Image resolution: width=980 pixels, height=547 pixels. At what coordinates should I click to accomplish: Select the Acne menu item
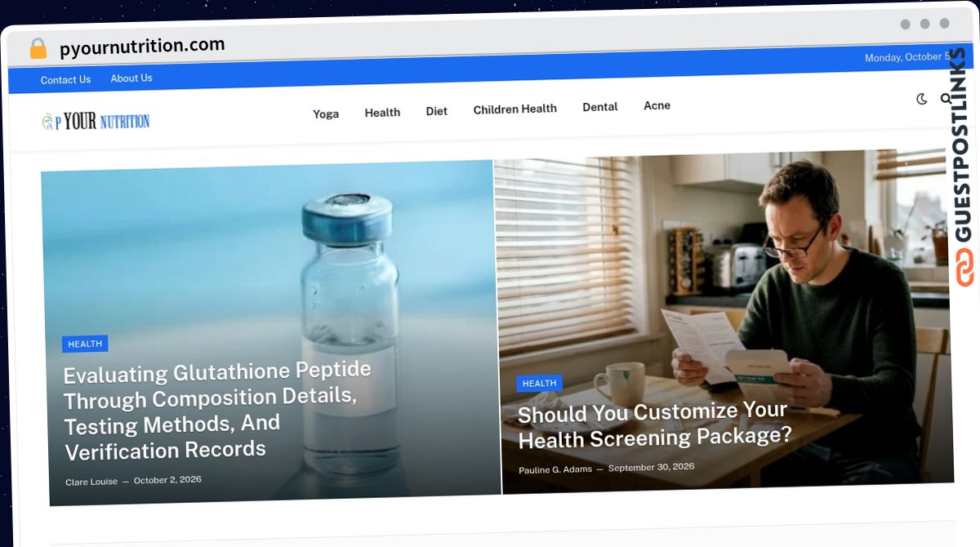(657, 105)
